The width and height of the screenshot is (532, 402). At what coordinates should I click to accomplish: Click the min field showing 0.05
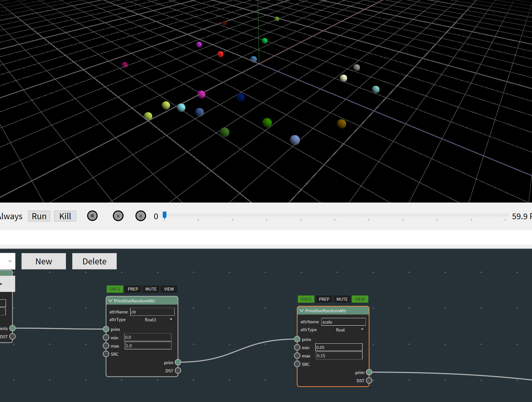coord(339,347)
